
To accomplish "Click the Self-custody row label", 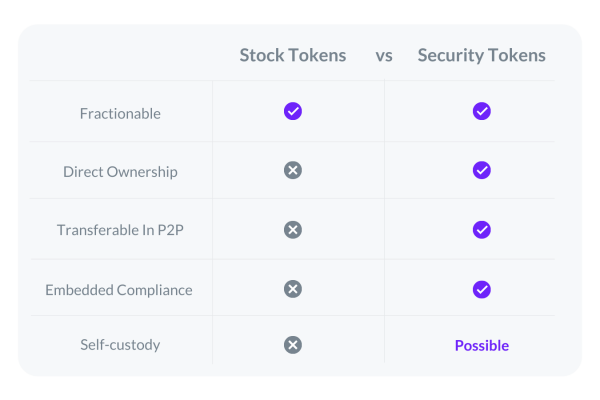I will point(120,345).
